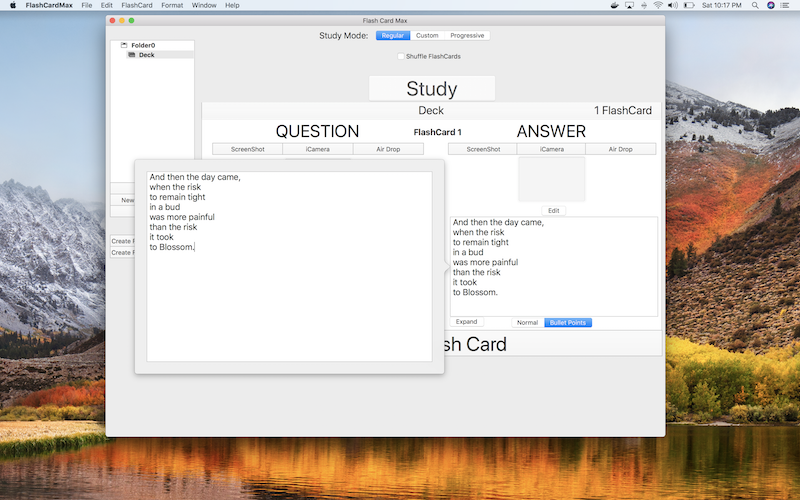800x500 pixels.
Task: Click the Deck title header
Action: pyautogui.click(x=431, y=110)
